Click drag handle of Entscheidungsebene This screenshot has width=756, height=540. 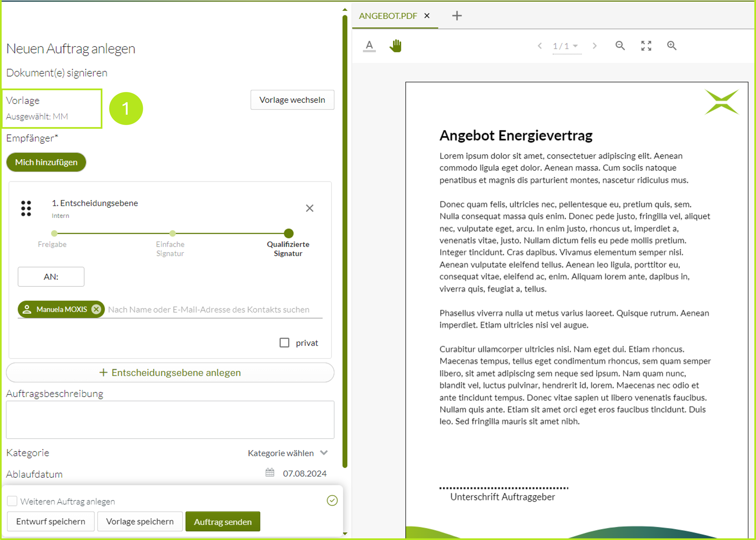click(x=26, y=209)
